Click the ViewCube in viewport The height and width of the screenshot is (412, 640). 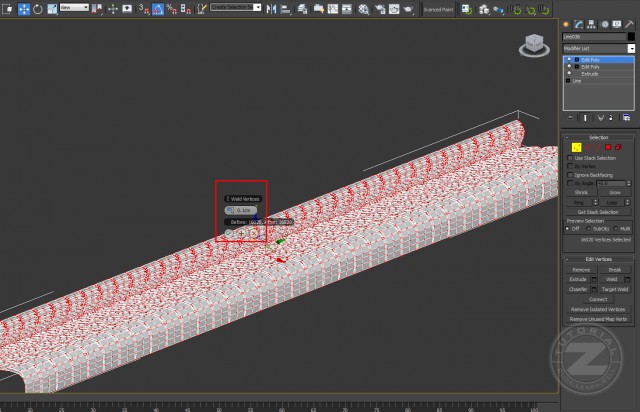click(x=534, y=45)
